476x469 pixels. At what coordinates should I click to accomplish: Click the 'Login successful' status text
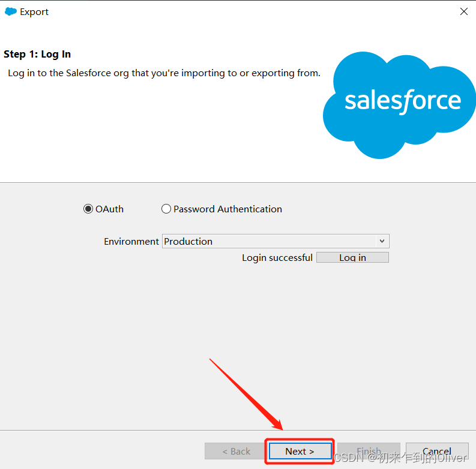(x=277, y=257)
